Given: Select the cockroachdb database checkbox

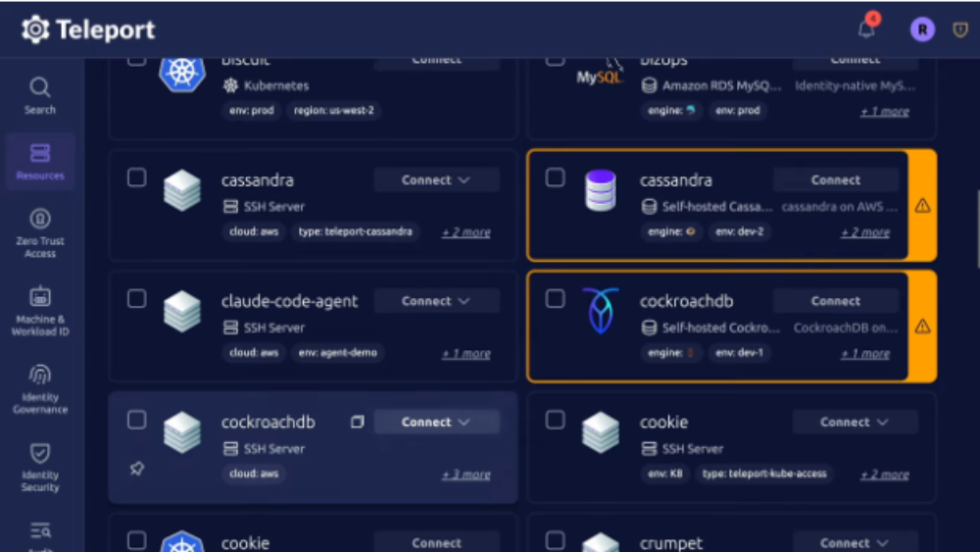Looking at the screenshot, I should point(555,299).
